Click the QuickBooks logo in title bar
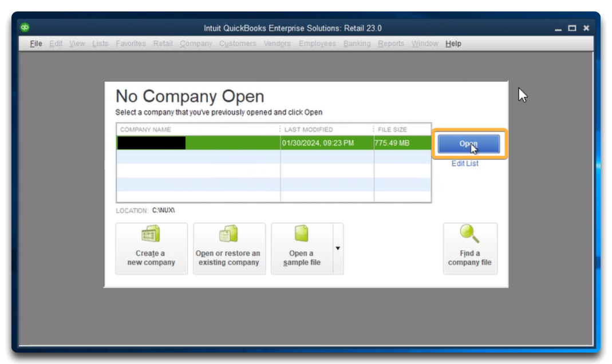612x364 pixels. pos(25,27)
